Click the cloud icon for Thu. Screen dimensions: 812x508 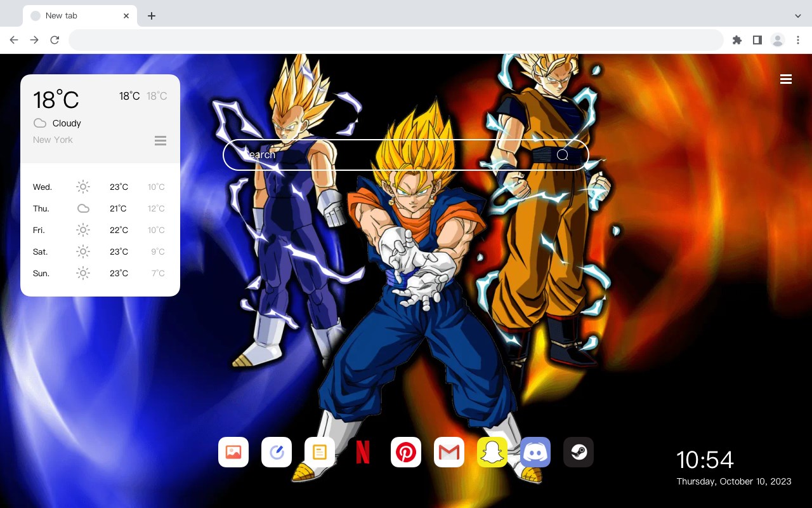[83, 208]
